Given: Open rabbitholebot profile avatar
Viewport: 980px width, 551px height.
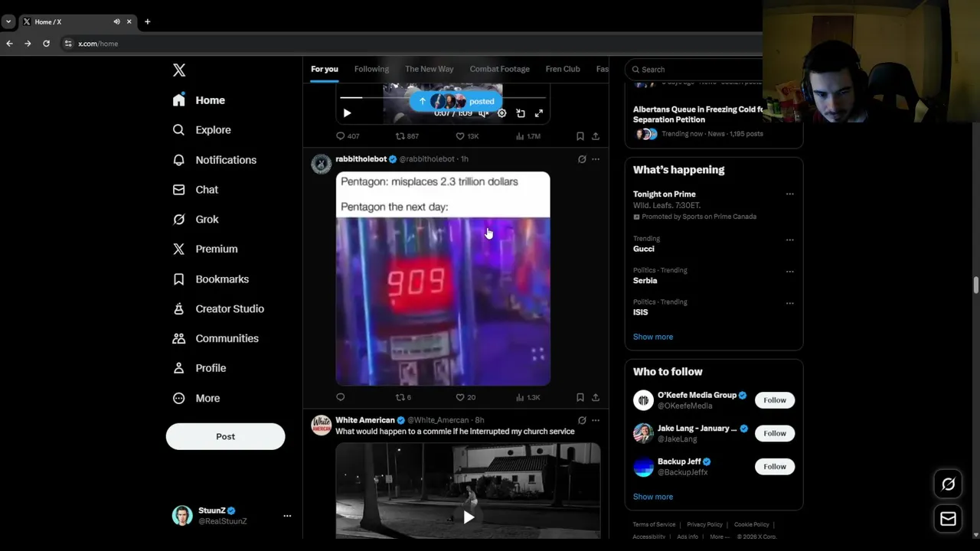Looking at the screenshot, I should click(x=322, y=164).
